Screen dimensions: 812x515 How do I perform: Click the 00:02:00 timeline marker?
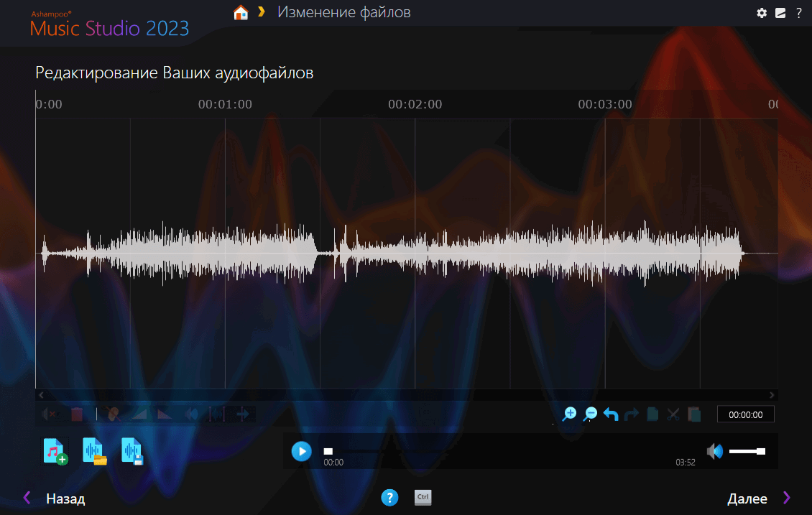coord(415,104)
